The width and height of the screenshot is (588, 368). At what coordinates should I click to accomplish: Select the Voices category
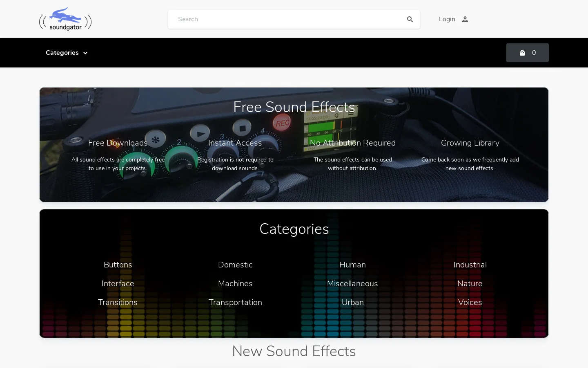click(470, 302)
